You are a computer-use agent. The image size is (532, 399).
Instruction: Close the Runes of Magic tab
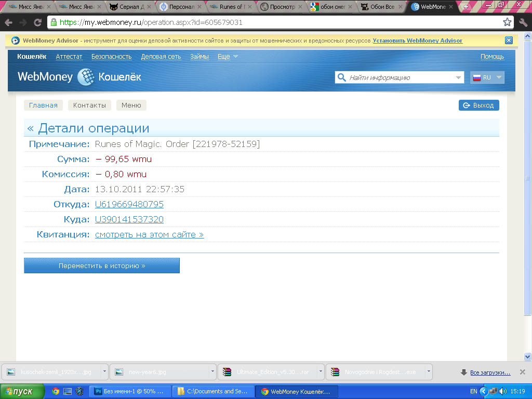coord(250,6)
